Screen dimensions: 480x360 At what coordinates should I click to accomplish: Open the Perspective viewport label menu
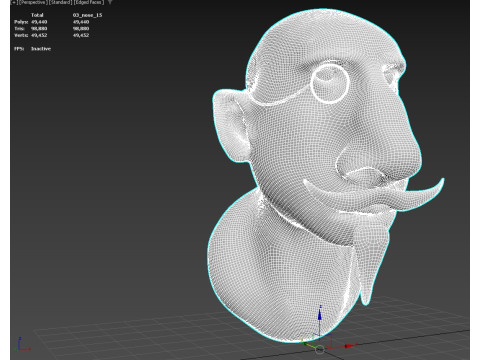(33, 2)
